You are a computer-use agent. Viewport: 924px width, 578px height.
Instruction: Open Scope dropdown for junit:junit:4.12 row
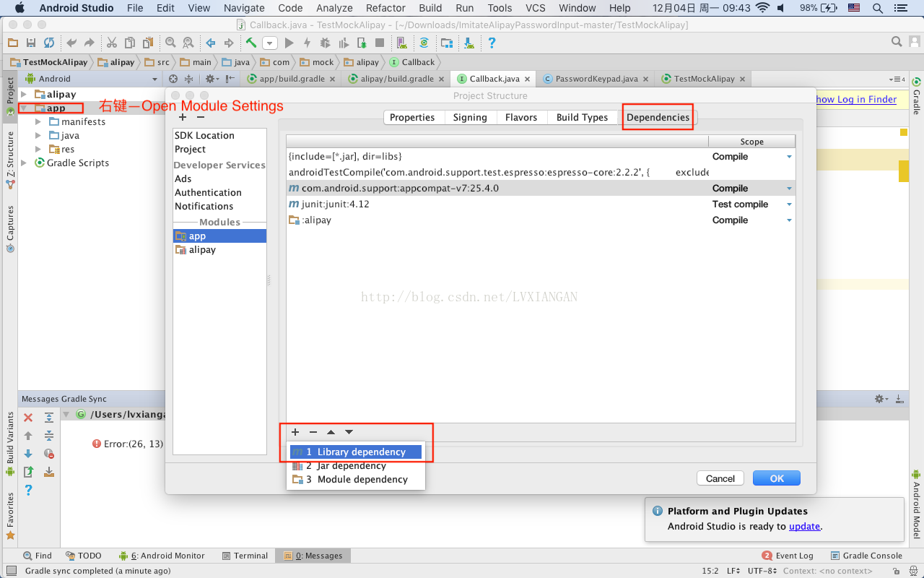pyautogui.click(x=789, y=204)
